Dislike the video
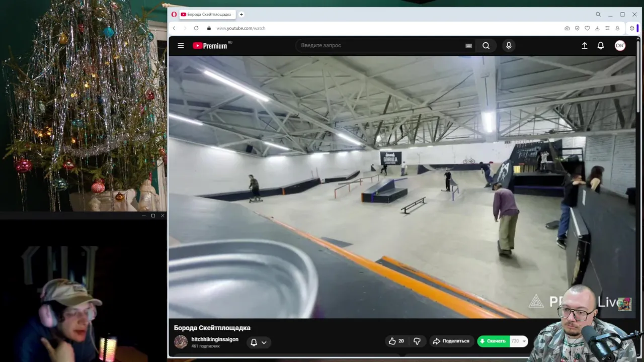This screenshot has height=362, width=644. click(417, 341)
